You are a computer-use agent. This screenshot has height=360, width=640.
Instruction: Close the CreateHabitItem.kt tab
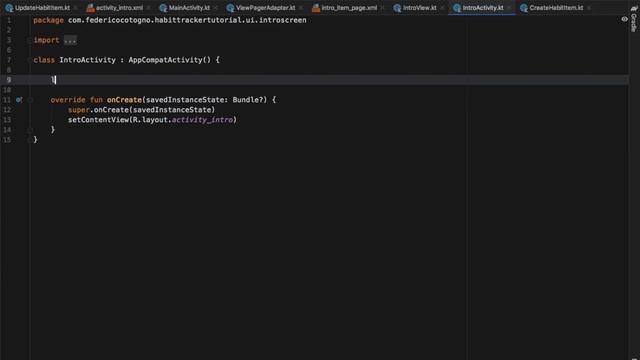point(589,8)
